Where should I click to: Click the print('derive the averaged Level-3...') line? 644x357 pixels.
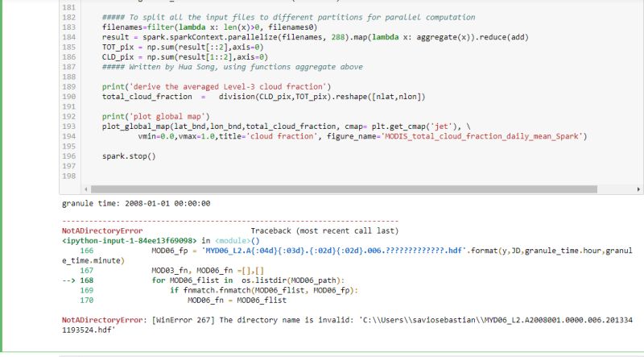coord(217,87)
